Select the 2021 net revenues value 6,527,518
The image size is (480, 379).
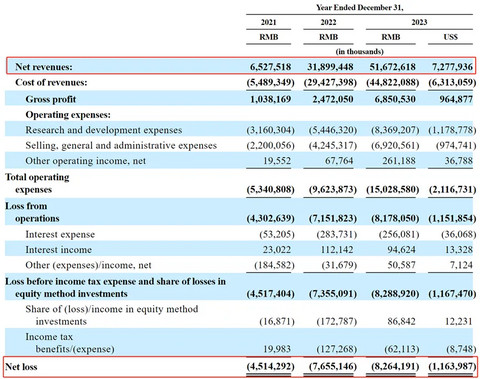click(270, 67)
